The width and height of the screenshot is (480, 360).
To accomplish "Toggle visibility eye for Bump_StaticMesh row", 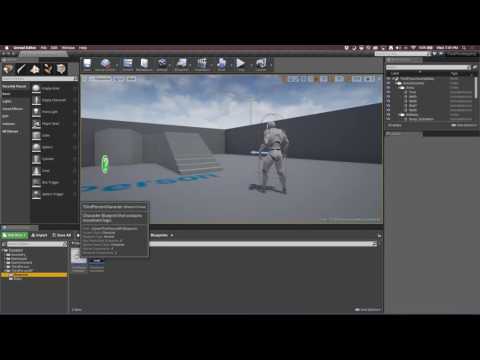I will pos(389,119).
